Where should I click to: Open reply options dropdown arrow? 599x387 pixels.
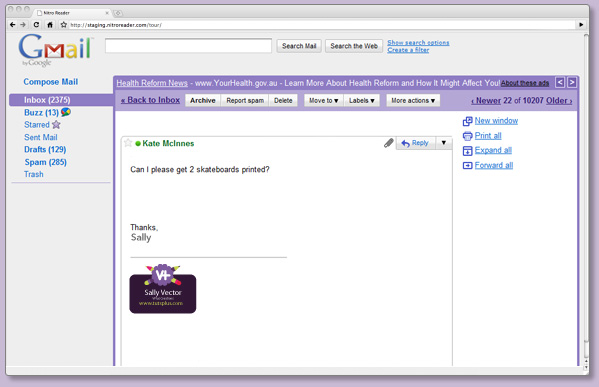point(444,143)
